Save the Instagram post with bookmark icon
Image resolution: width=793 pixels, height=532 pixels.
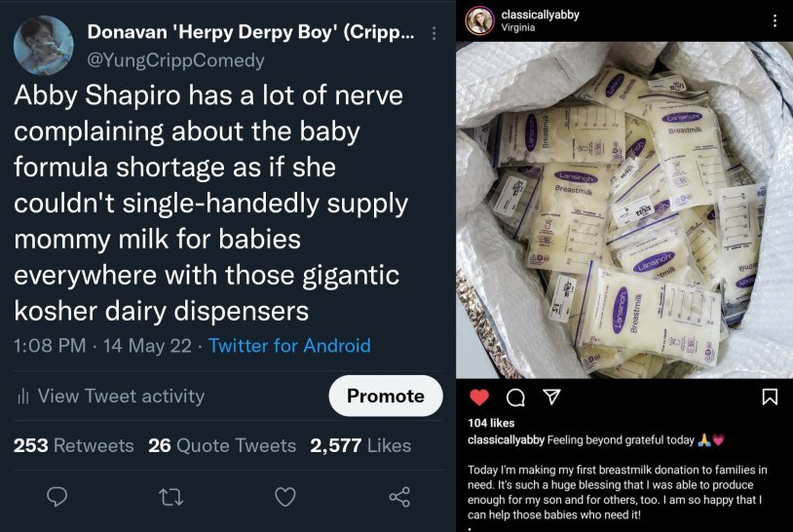770,397
